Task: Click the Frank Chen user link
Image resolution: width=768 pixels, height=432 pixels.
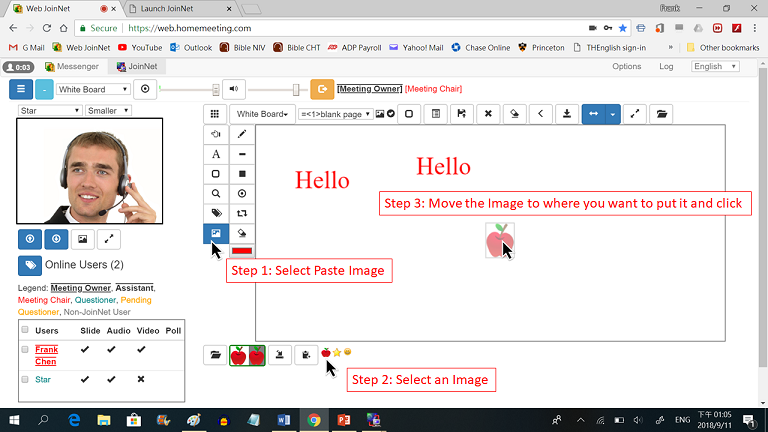Action: click(x=46, y=355)
